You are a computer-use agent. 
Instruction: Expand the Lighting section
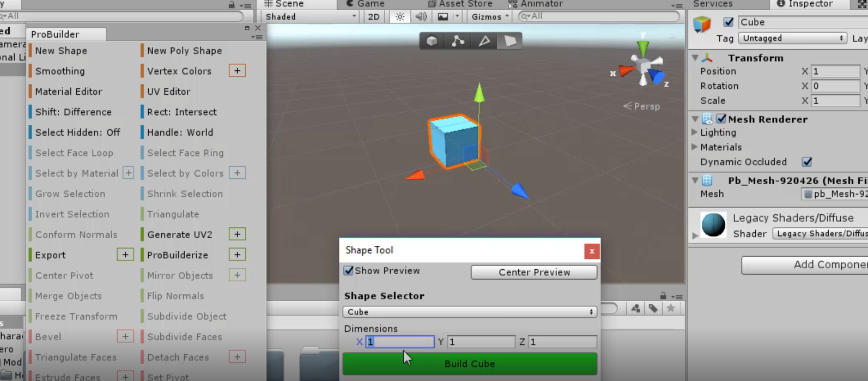[x=694, y=132]
